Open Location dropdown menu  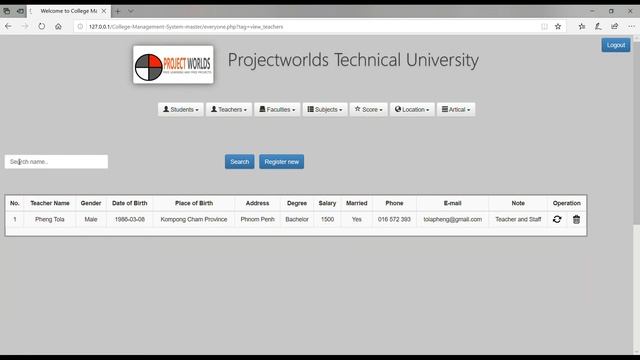pyautogui.click(x=412, y=109)
